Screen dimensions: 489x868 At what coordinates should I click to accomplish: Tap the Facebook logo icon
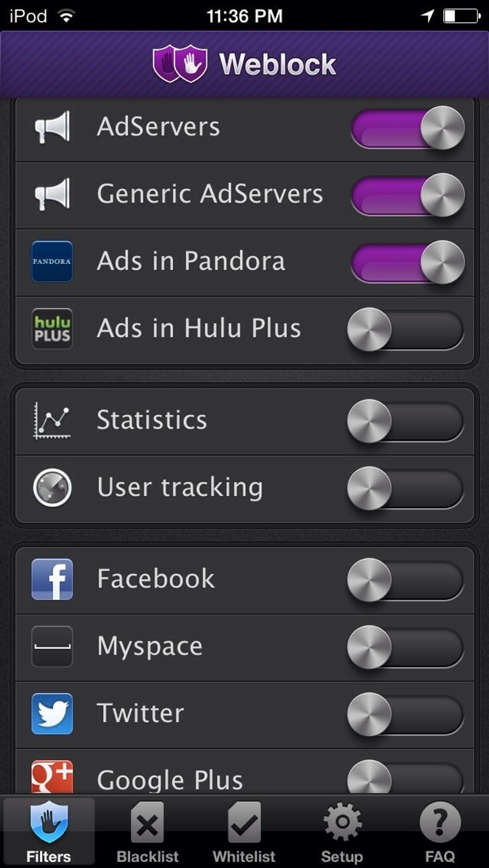[x=52, y=579]
